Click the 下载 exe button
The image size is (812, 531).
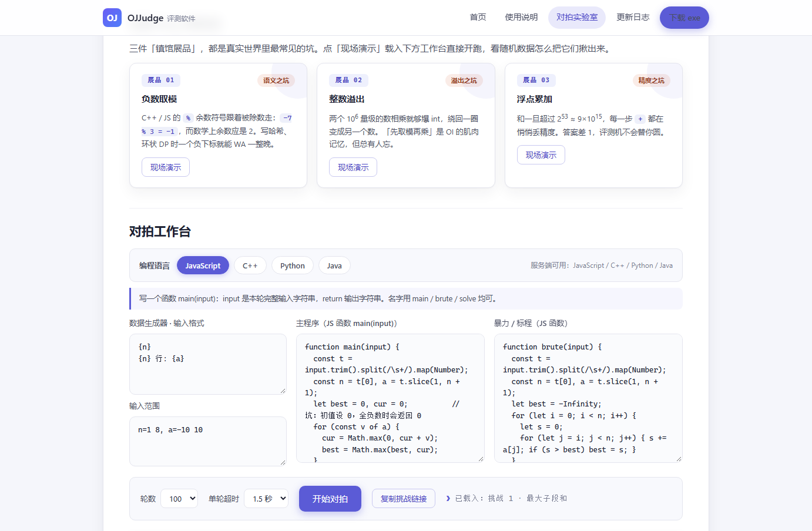tap(685, 18)
